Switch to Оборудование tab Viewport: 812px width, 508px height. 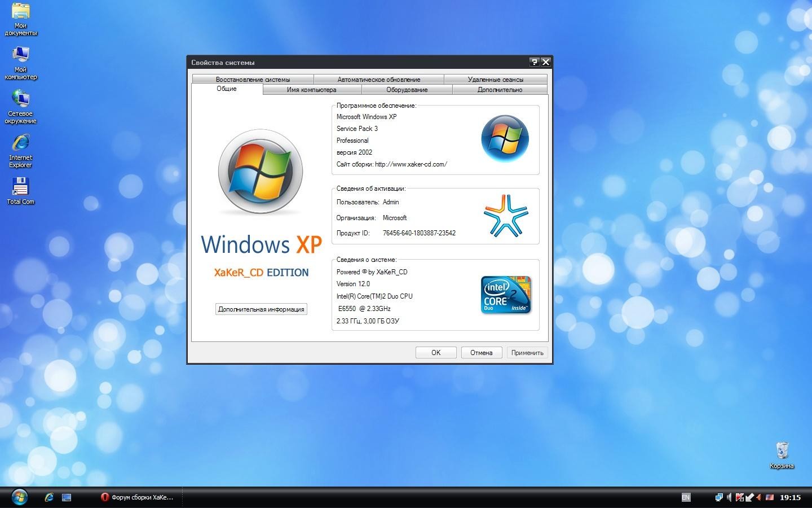[x=407, y=89]
